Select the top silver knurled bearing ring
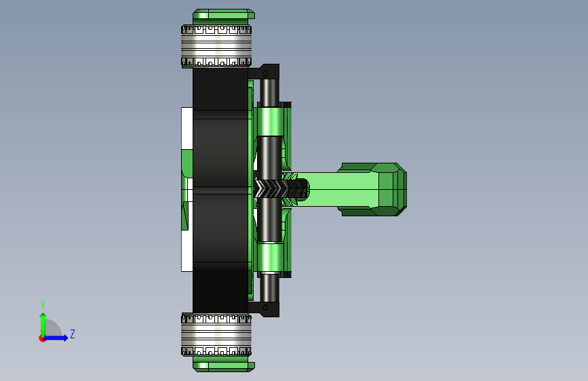 click(216, 45)
